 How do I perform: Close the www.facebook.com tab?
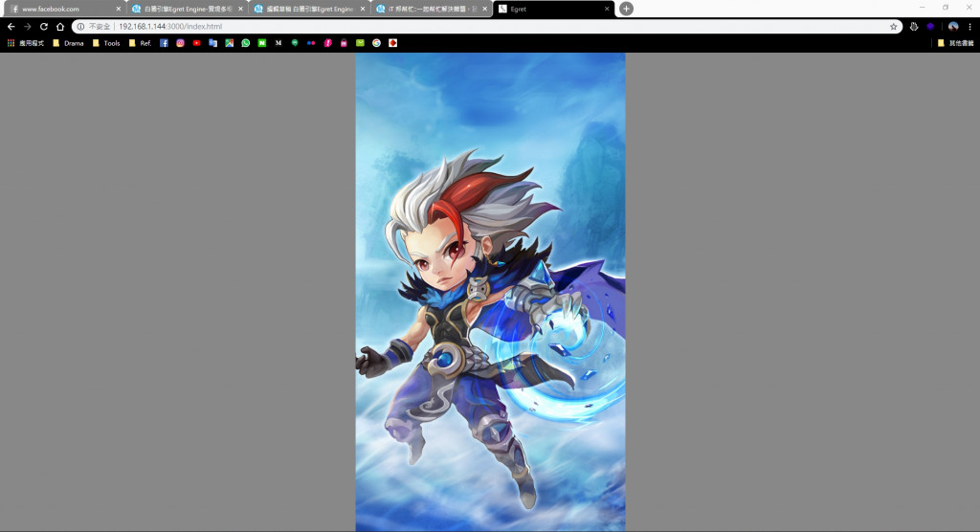coord(118,9)
